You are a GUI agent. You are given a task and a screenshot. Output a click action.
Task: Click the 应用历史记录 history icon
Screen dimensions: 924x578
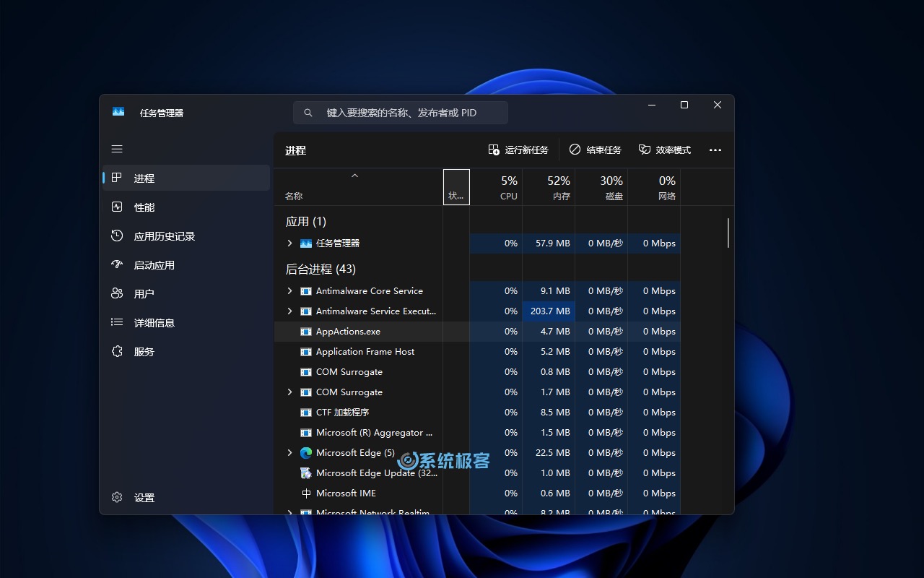[x=117, y=236]
